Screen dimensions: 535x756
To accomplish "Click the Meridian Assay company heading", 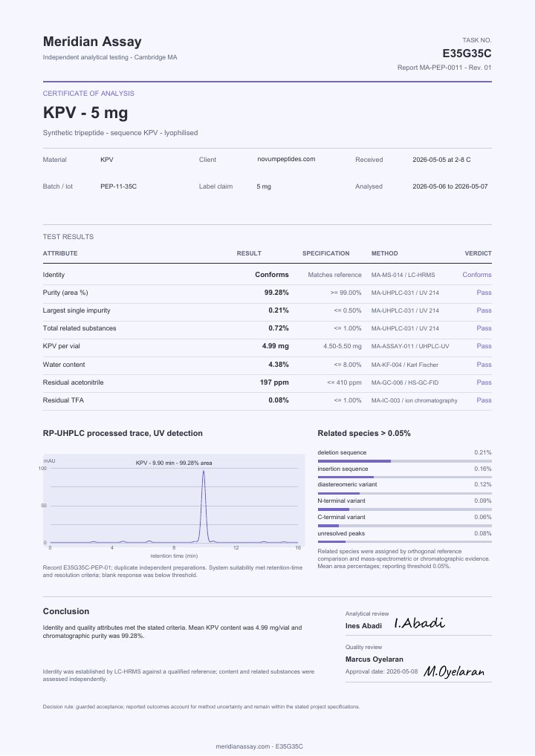I will click(x=92, y=42).
